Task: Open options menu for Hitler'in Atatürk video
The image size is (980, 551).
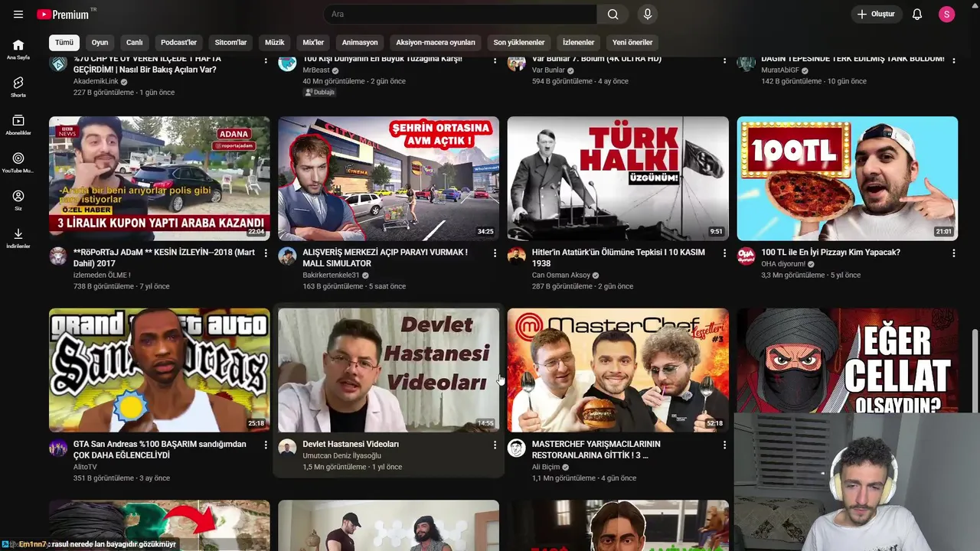Action: pyautogui.click(x=724, y=253)
